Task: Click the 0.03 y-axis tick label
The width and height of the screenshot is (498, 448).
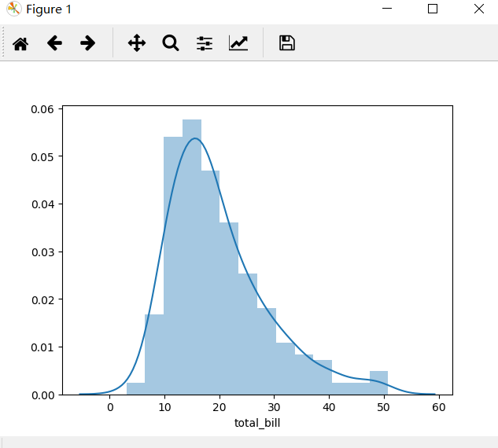Action: pos(42,252)
